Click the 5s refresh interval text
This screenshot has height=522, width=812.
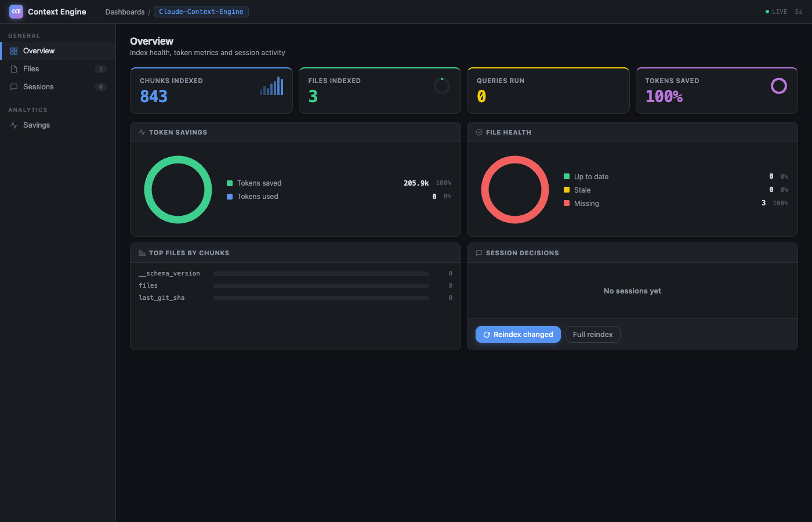coord(799,12)
